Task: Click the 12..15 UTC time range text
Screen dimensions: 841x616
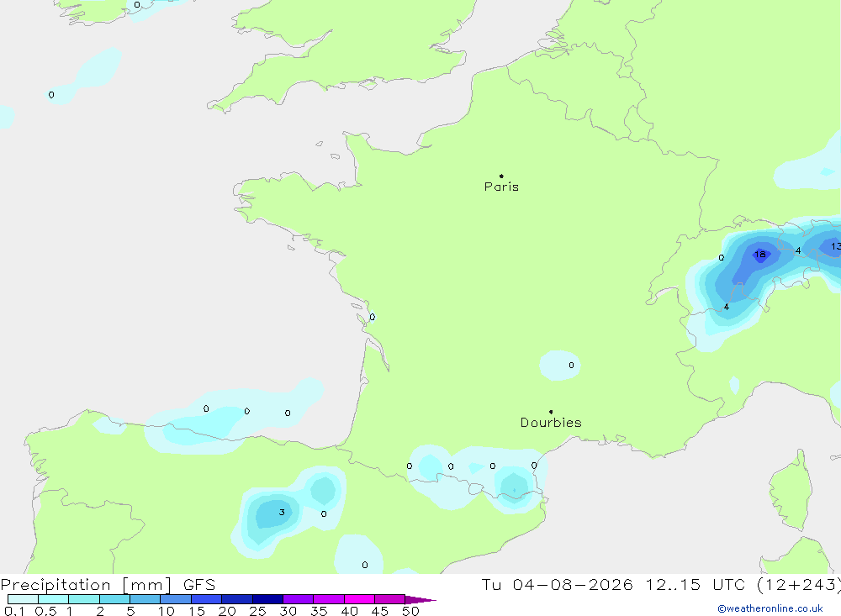Action: 696,584
